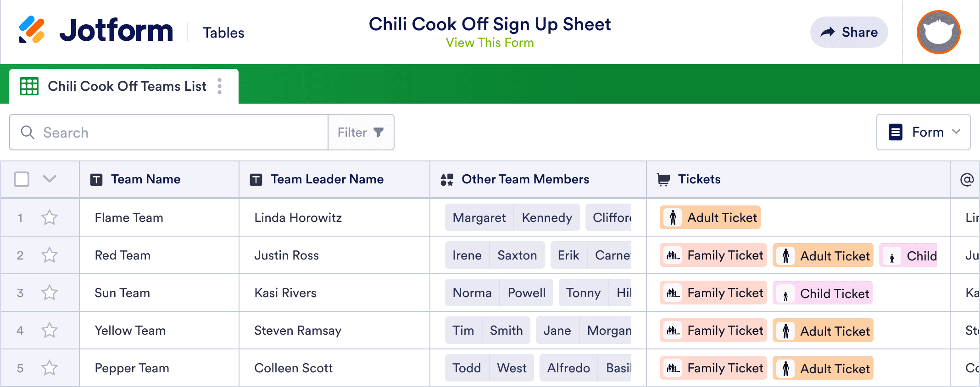980x387 pixels.
Task: Click the Tickets column cart icon
Action: 663,179
